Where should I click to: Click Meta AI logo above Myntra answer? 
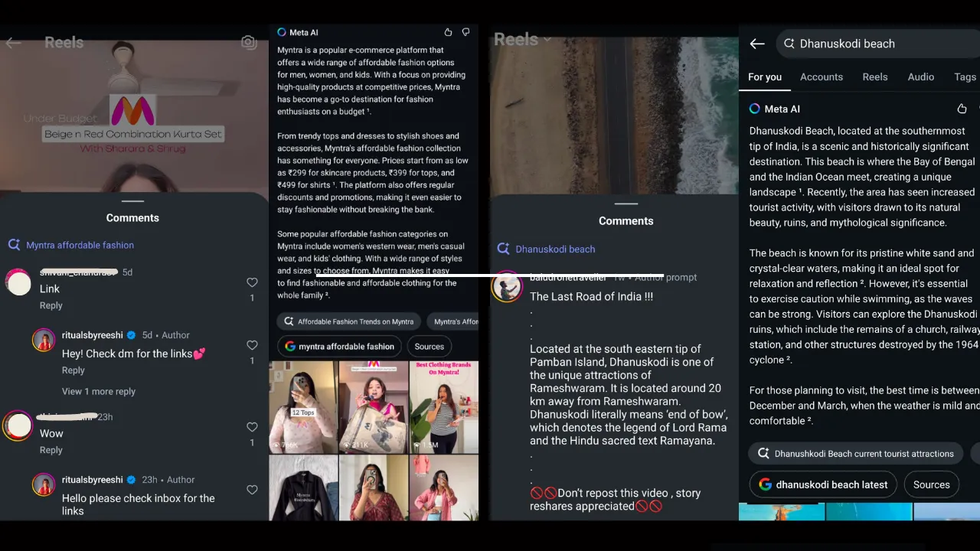click(x=282, y=32)
